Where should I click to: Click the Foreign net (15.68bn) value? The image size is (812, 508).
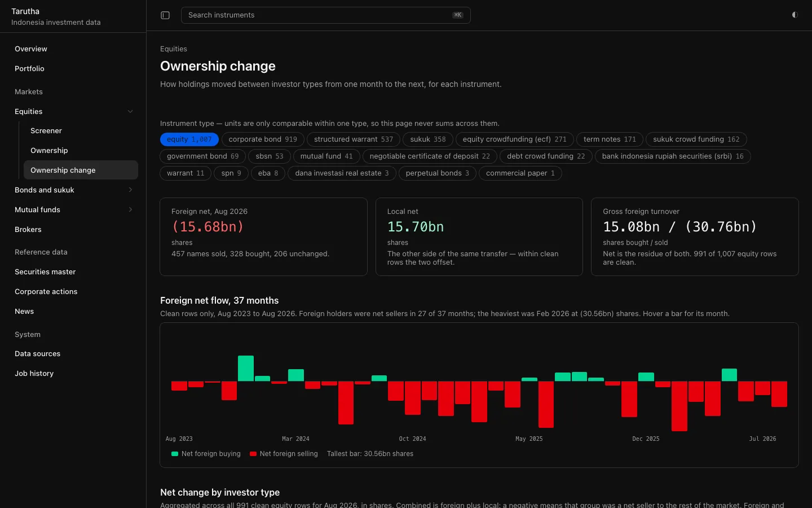208,227
